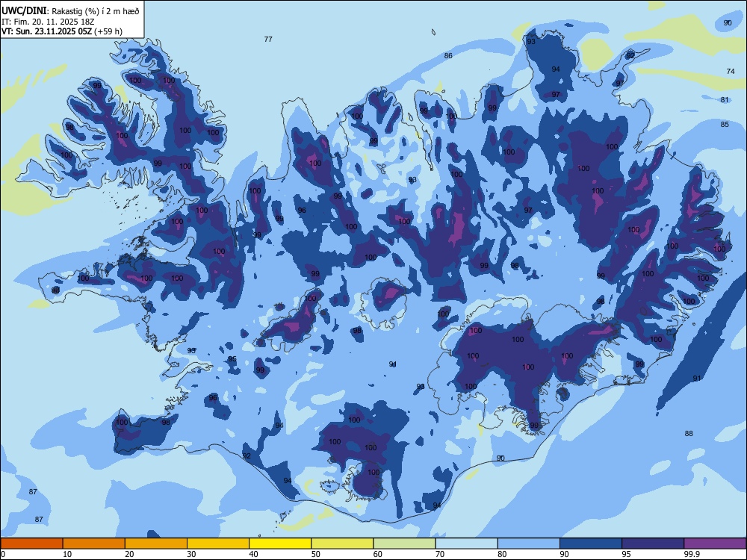Click the pale blue 70–80 legend swatch
Viewport: 747px width, 560px height.
[x=467, y=544]
